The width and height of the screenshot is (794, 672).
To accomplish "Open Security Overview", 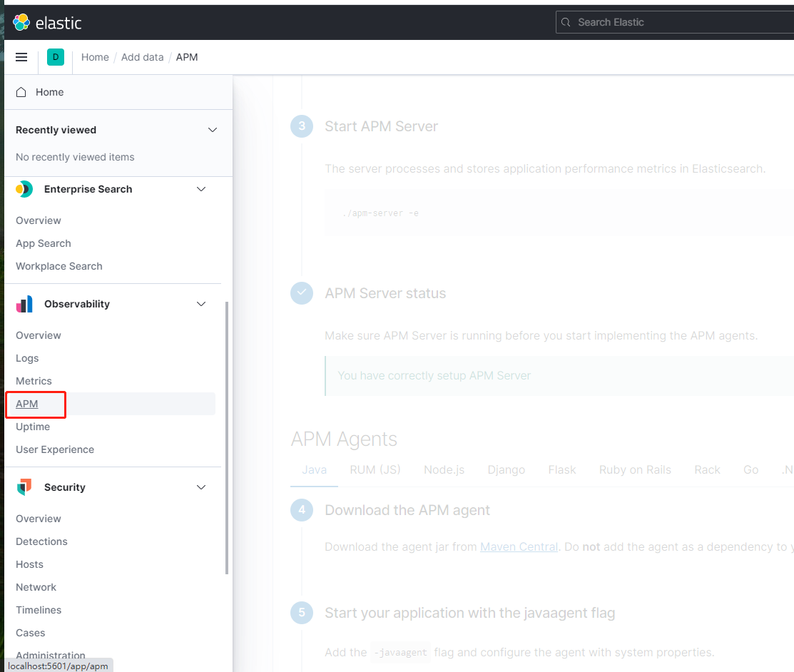I will tap(39, 519).
